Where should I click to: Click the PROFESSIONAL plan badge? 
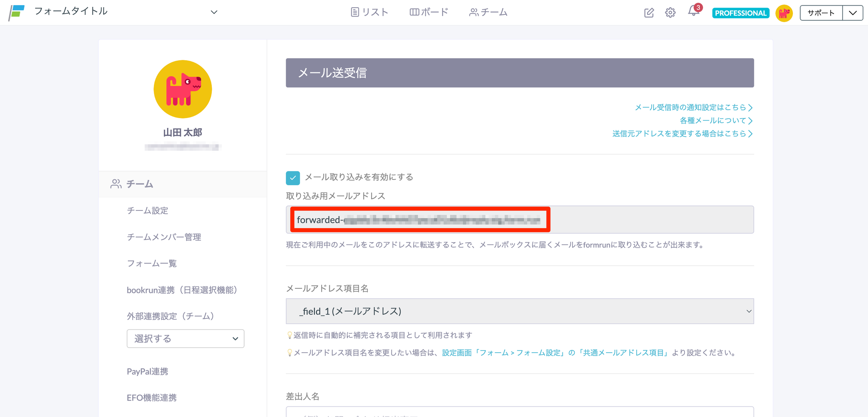(740, 13)
